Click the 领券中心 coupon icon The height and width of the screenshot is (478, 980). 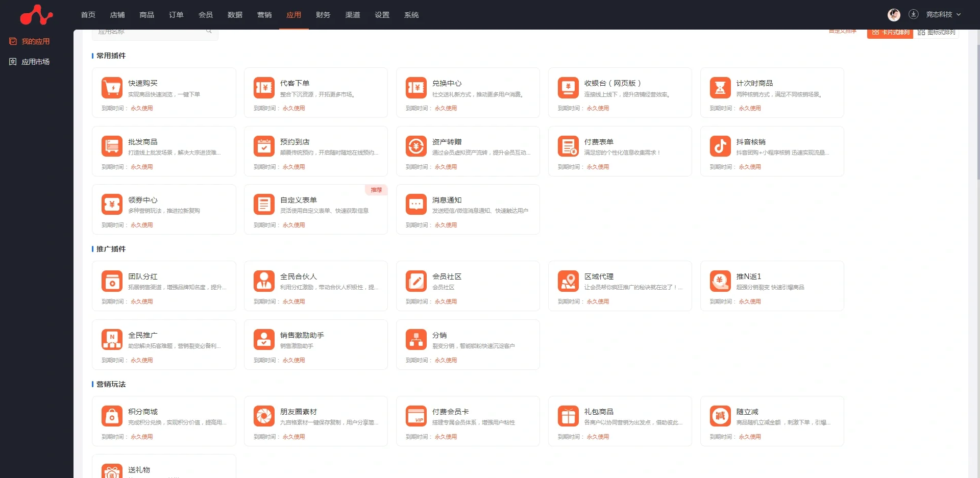coord(112,205)
